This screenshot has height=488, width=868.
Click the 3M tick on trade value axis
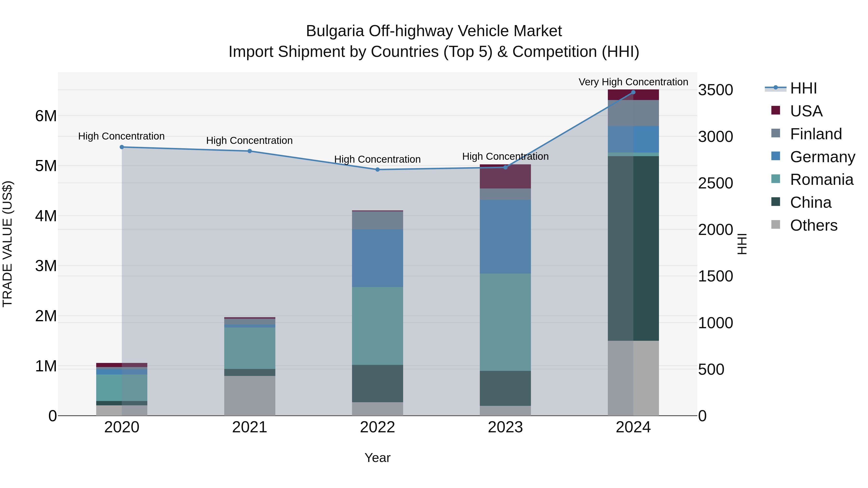point(46,266)
